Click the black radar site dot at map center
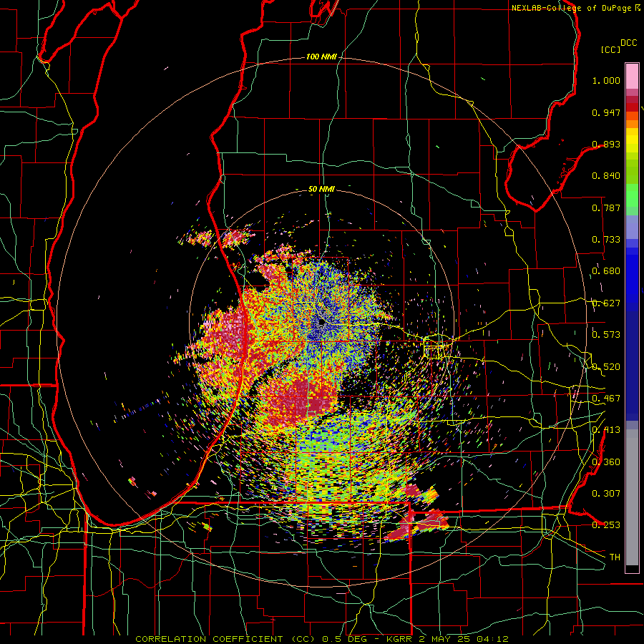 click(322, 323)
